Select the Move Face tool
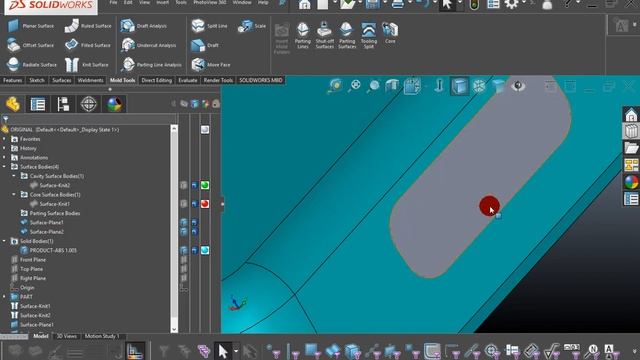Viewport: 640px width, 360px height. 211,64
